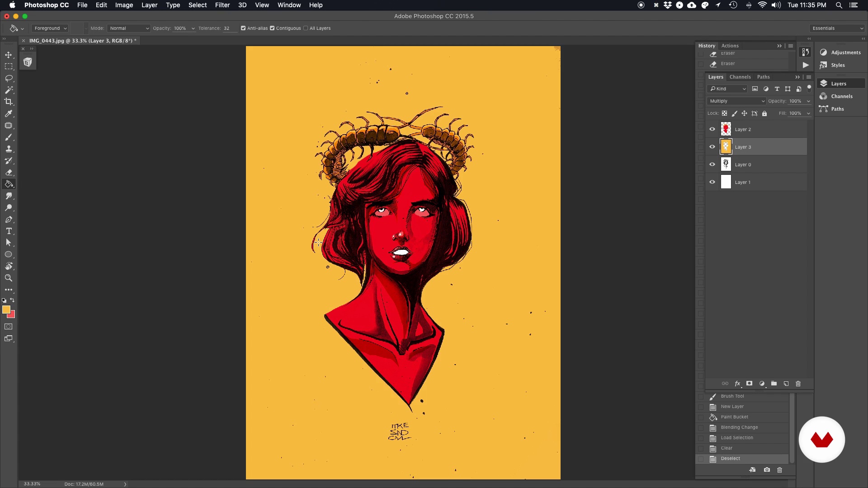Open the Multiply blend mode dropdown

tap(737, 101)
